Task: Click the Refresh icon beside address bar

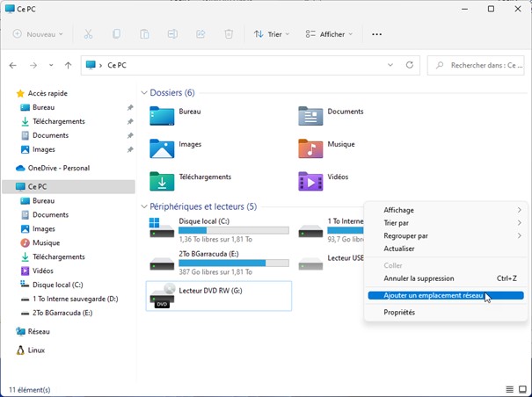Action: [410, 65]
